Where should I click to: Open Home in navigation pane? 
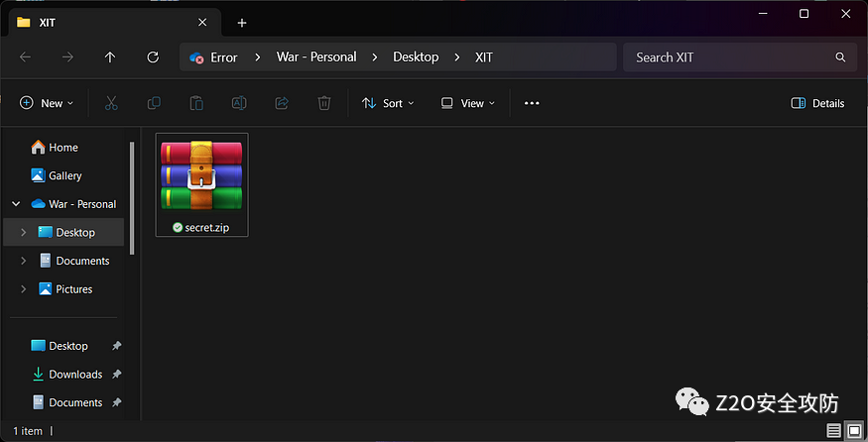click(x=55, y=147)
